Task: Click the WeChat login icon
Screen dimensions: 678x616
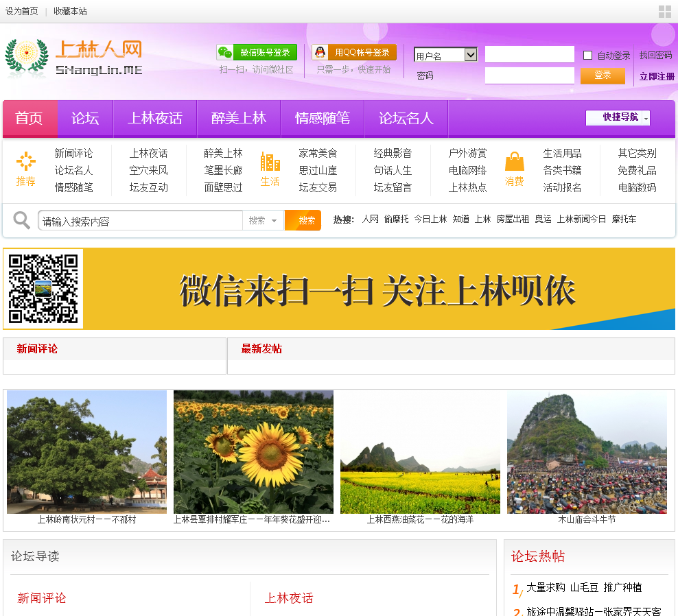Action: (225, 52)
